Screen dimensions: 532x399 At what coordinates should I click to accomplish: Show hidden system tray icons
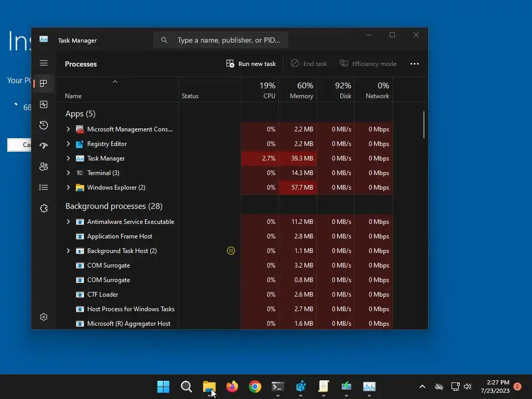pyautogui.click(x=422, y=387)
